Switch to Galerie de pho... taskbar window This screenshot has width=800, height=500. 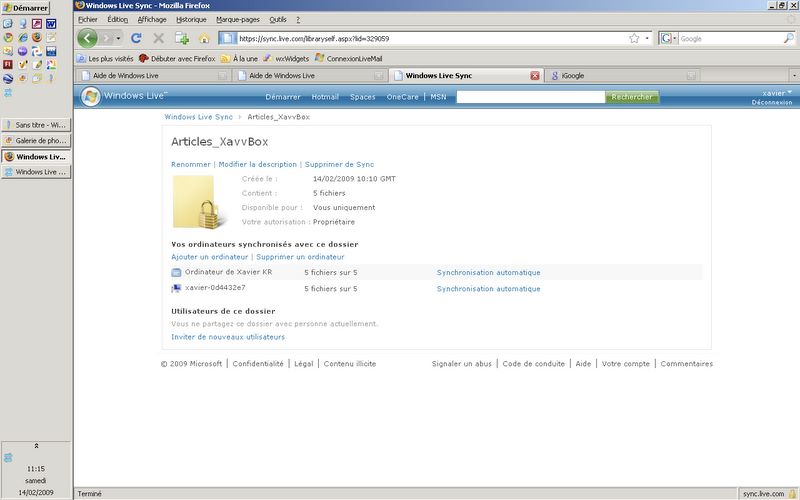36,140
